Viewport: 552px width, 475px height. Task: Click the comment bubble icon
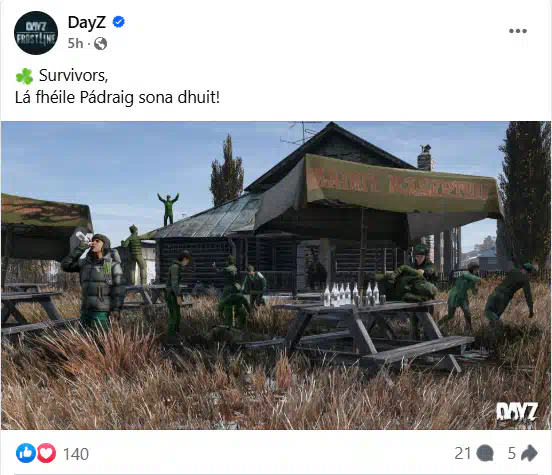click(x=485, y=453)
